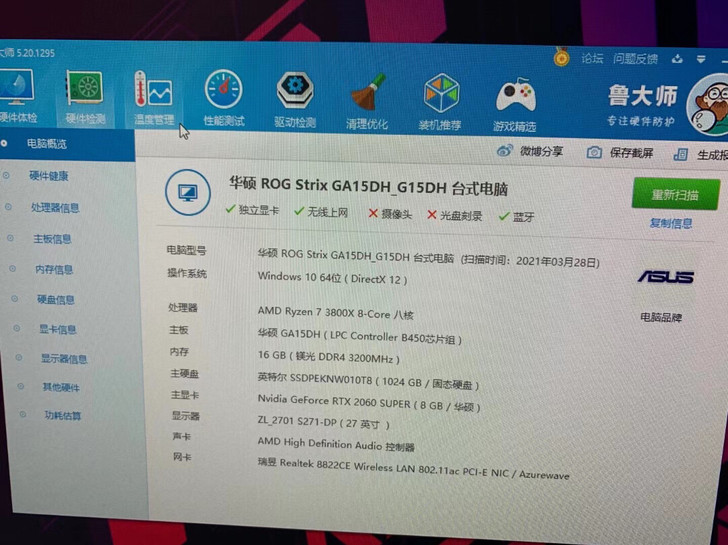Click the 主硬盘 row label
Image resolution: width=728 pixels, height=545 pixels.
tap(184, 373)
